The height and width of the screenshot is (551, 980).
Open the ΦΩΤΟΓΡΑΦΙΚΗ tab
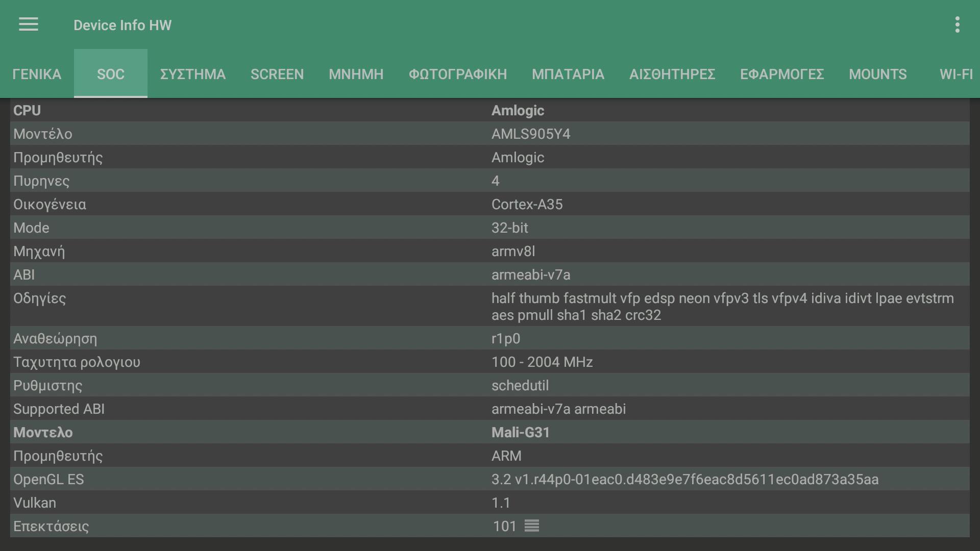[x=457, y=74]
